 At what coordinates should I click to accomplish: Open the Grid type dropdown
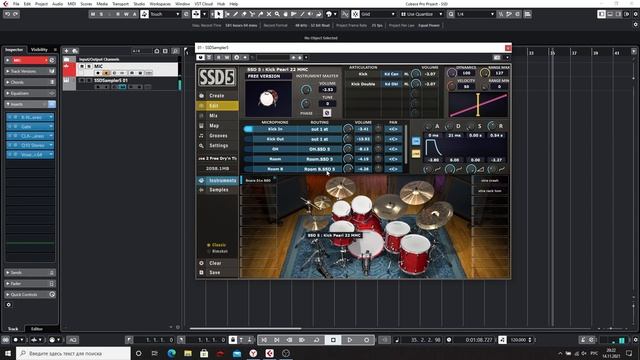pos(378,14)
